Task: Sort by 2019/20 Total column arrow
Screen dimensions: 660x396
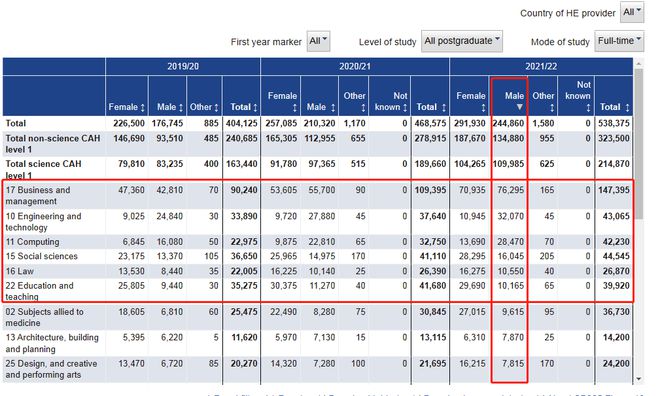Action: click(x=255, y=108)
